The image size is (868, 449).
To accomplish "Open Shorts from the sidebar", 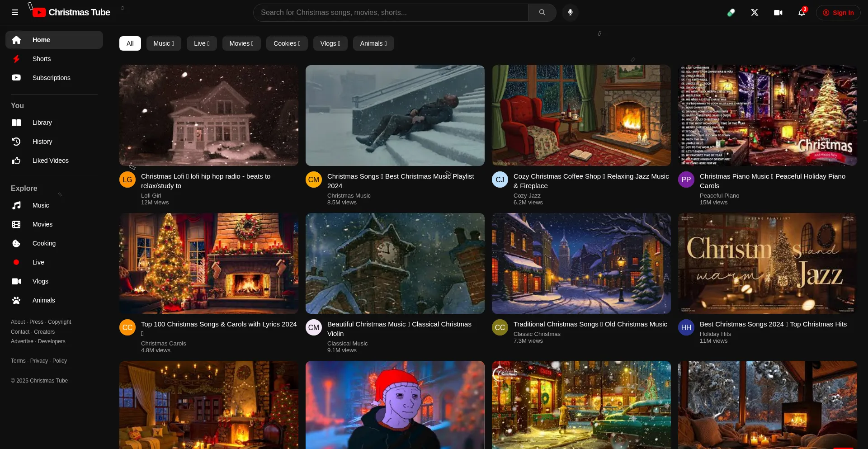I will 42,59.
